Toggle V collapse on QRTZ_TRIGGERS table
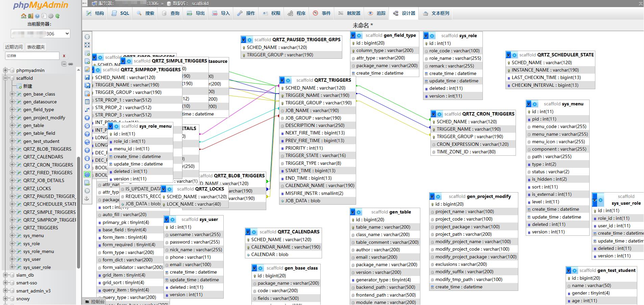This screenshot has height=305, width=644. [x=282, y=80]
